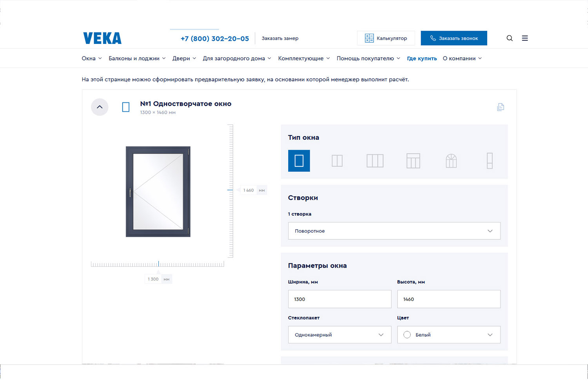Image resolution: width=588 pixels, height=392 pixels.
Task: Collapse the №1 Одностворчатое окно section
Action: tap(100, 107)
